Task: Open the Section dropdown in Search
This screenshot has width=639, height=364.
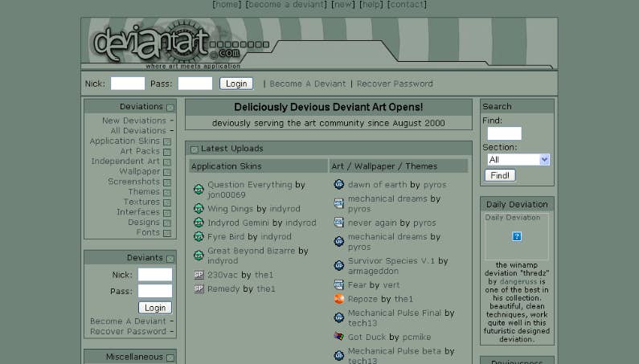Action: pyautogui.click(x=518, y=159)
